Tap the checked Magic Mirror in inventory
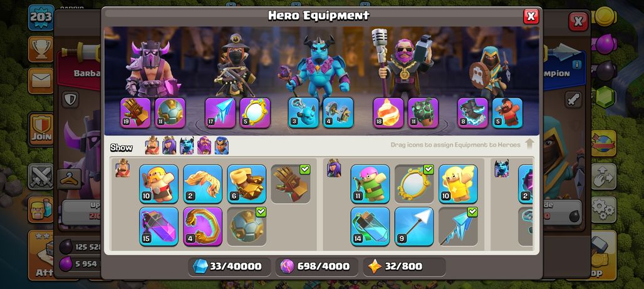The image size is (644, 289). click(414, 184)
